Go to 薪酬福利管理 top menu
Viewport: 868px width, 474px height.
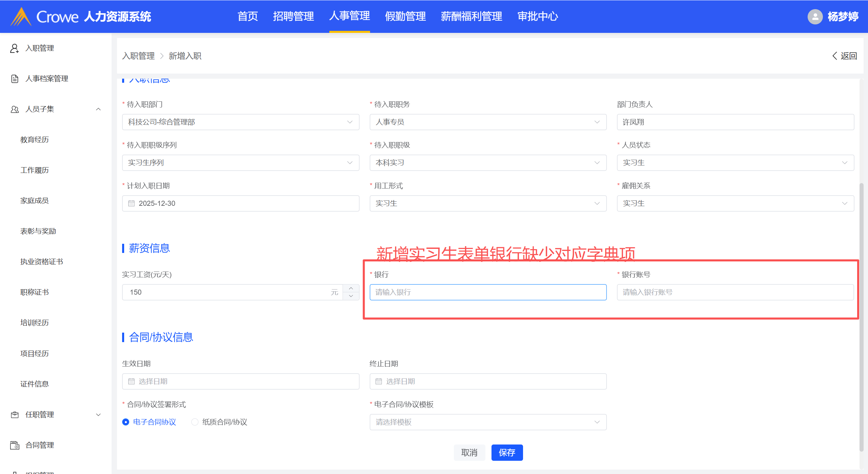(x=471, y=16)
